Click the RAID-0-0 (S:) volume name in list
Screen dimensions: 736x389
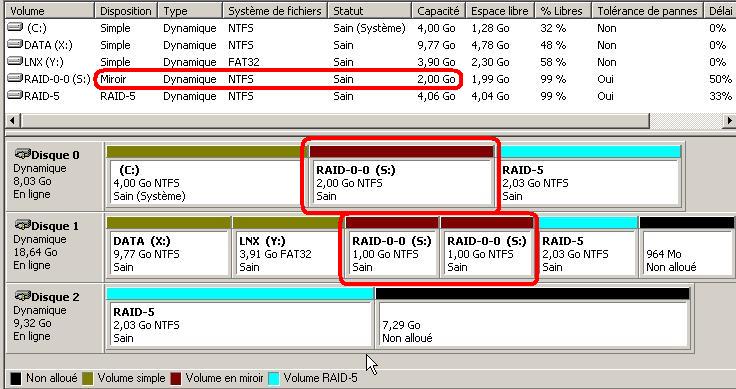[57, 79]
